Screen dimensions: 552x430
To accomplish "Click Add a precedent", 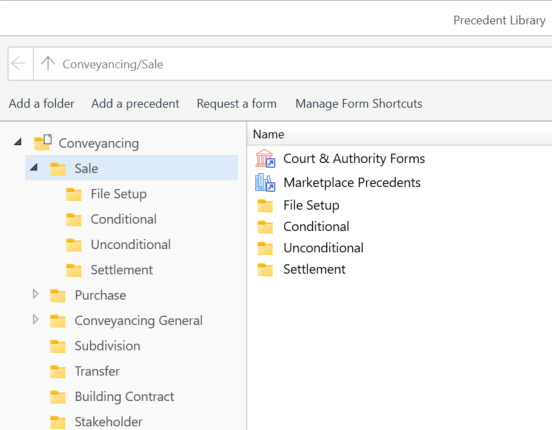I will coord(135,104).
